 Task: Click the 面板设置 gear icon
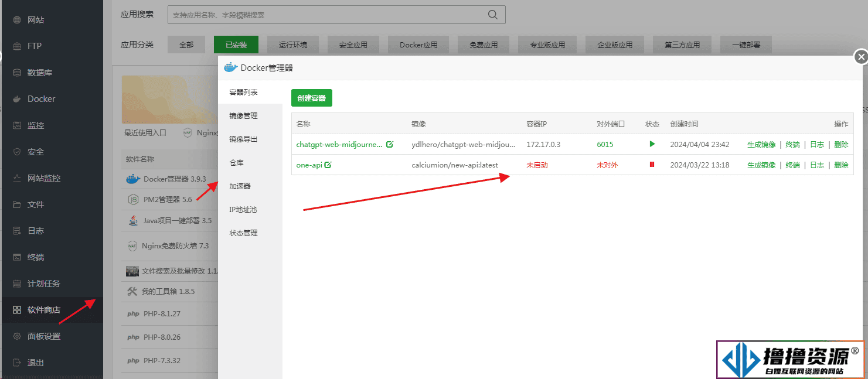[17, 336]
